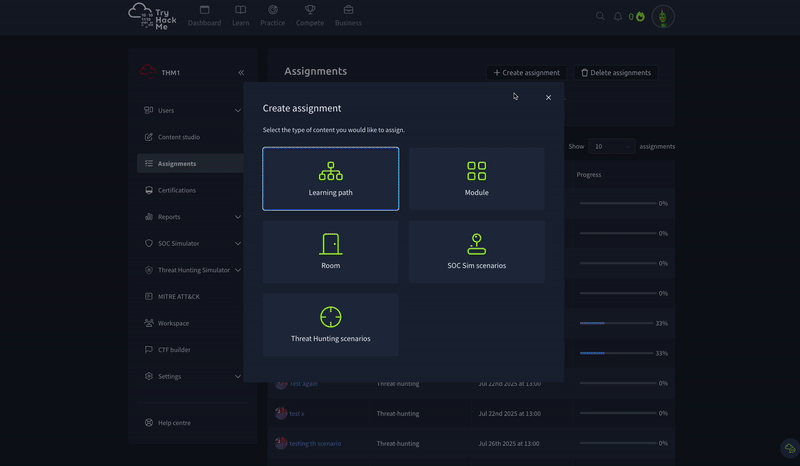Click the Reports bar chart icon

tap(148, 216)
